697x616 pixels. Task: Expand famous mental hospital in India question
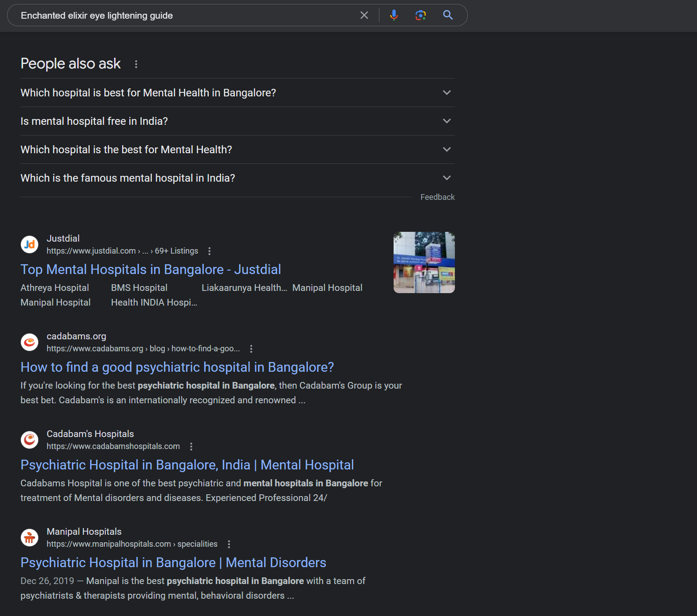pyautogui.click(x=238, y=178)
